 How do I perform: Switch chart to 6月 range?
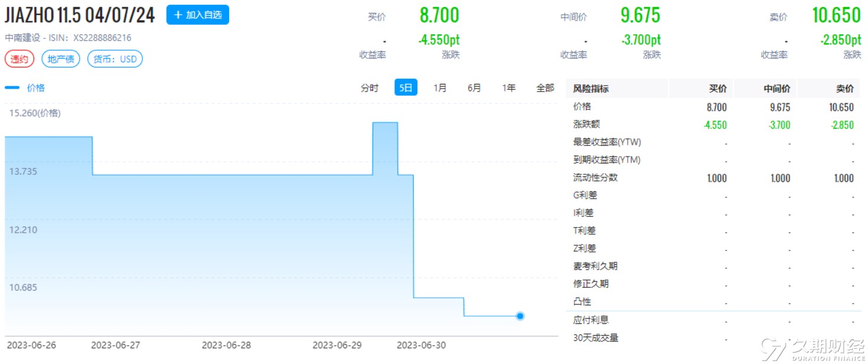(474, 88)
